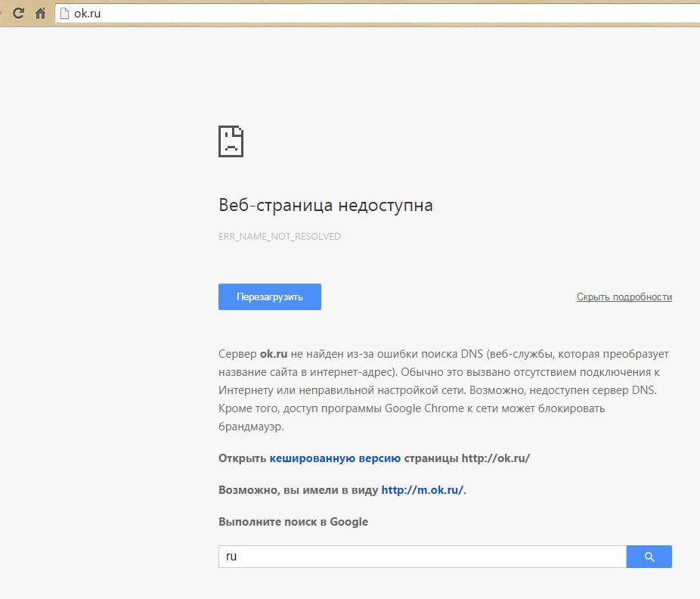Image resolution: width=700 pixels, height=599 pixels.
Task: Click the blue search magnifier button
Action: coord(649,557)
